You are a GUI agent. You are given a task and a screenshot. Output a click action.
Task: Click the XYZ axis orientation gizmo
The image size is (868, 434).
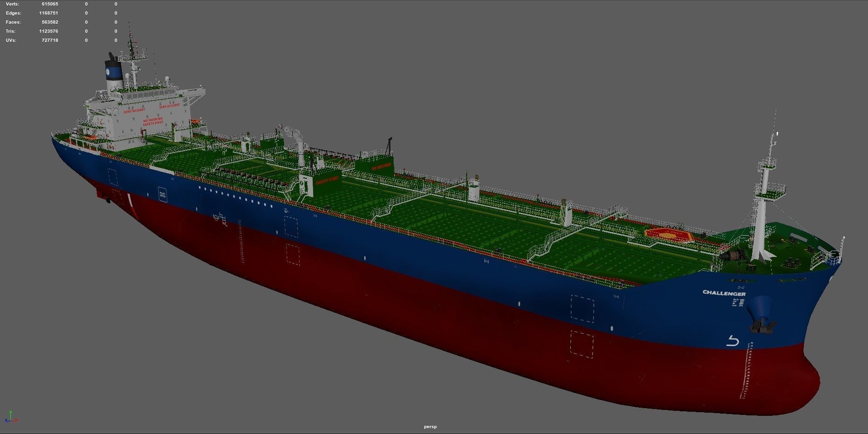pos(11,416)
